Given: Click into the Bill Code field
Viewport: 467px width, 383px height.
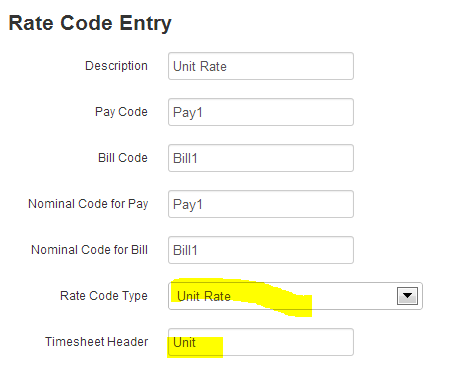Looking at the screenshot, I should (261, 158).
